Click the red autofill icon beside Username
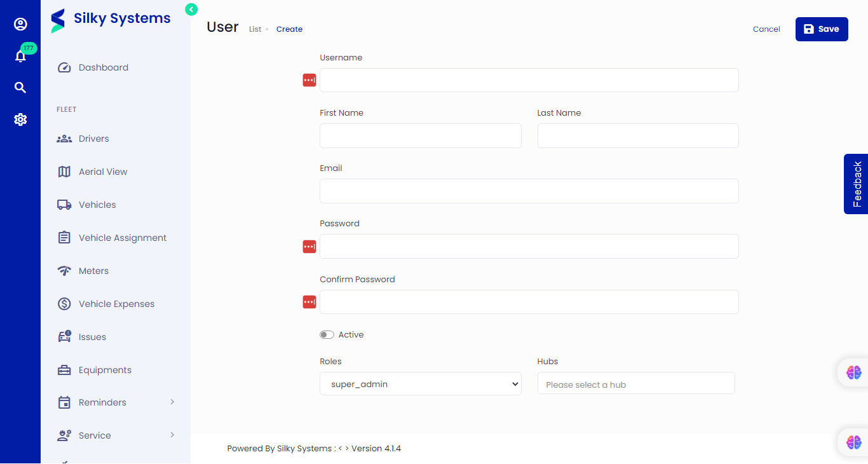Screen dimensions: 868x464 (x=309, y=80)
